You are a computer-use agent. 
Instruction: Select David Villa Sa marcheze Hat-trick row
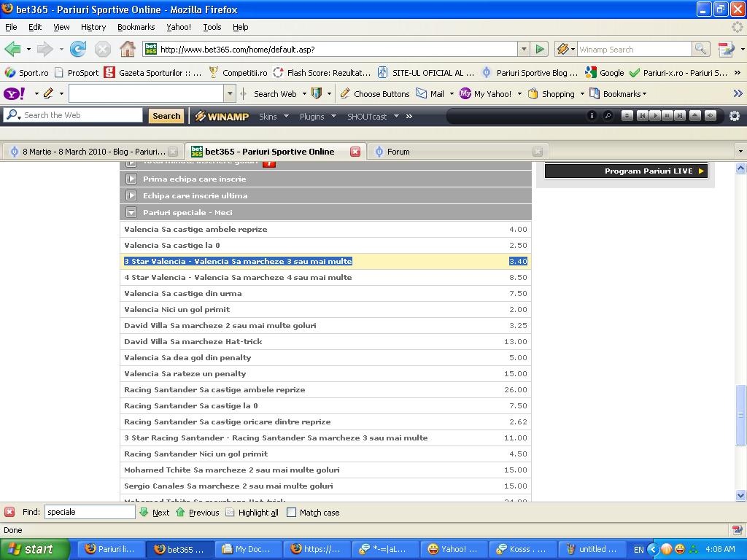[x=325, y=341]
